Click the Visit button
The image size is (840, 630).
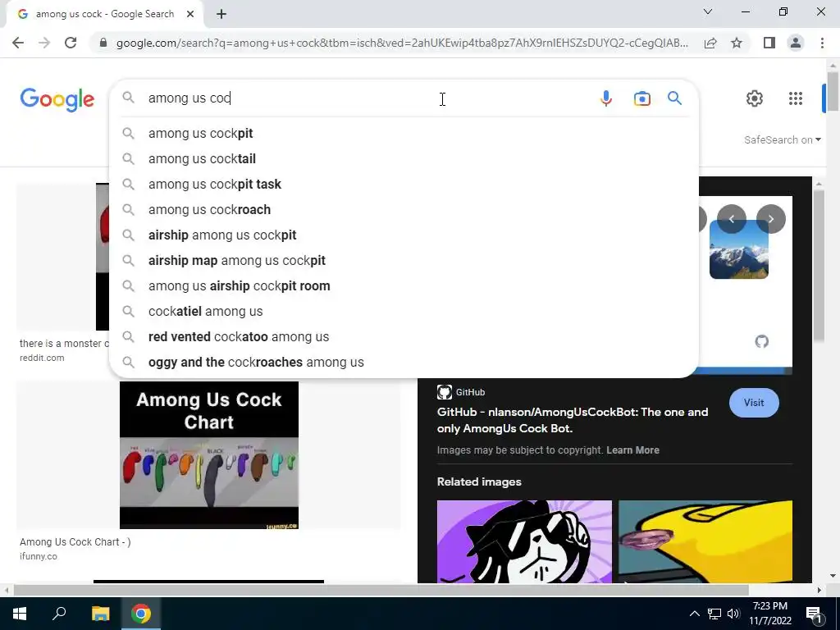(754, 403)
